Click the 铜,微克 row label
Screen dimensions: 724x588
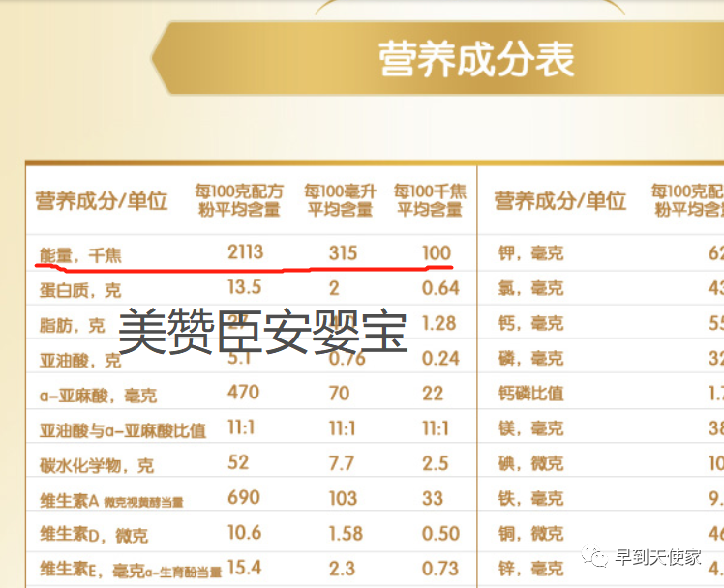pos(531,534)
